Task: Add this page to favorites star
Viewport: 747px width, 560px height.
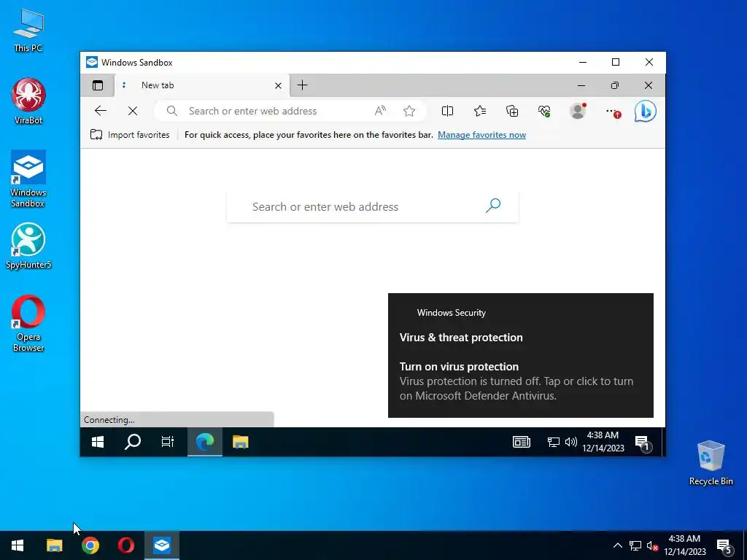Action: click(x=409, y=111)
